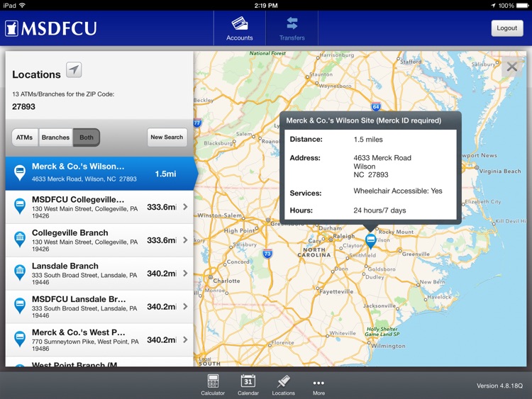This screenshot has width=532, height=399.
Task: Expand Collegeville Branch row chevron
Action: pos(185,240)
